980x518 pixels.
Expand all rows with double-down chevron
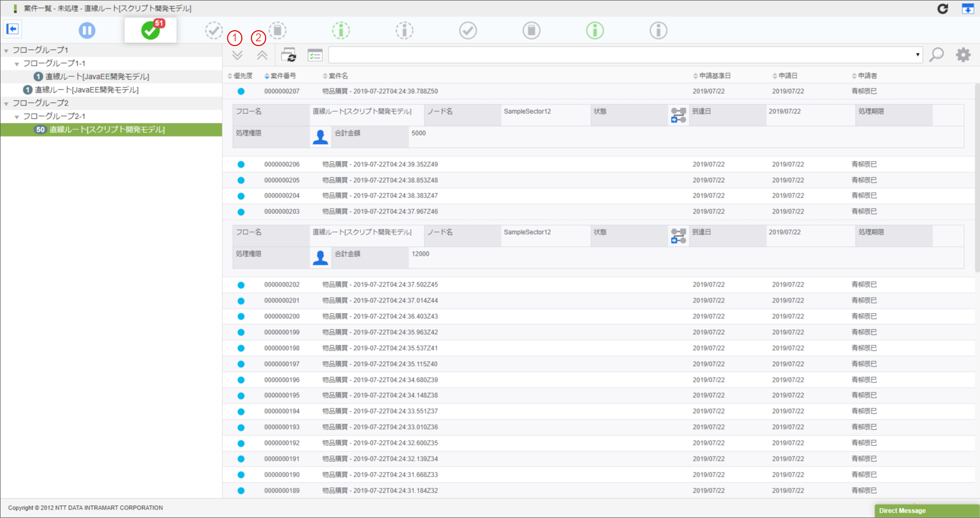pyautogui.click(x=237, y=55)
